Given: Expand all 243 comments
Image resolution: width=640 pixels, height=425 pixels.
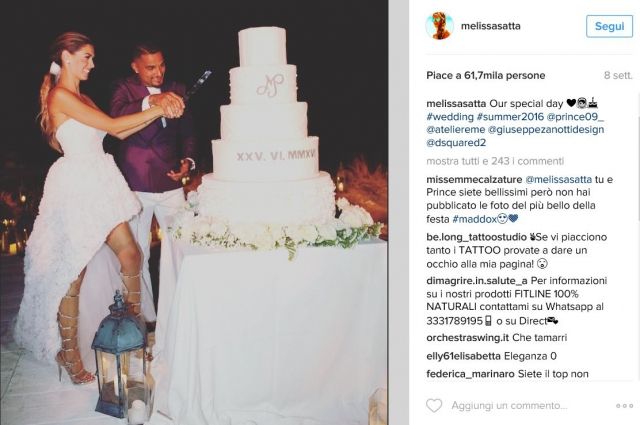Looking at the screenshot, I should pos(495,161).
